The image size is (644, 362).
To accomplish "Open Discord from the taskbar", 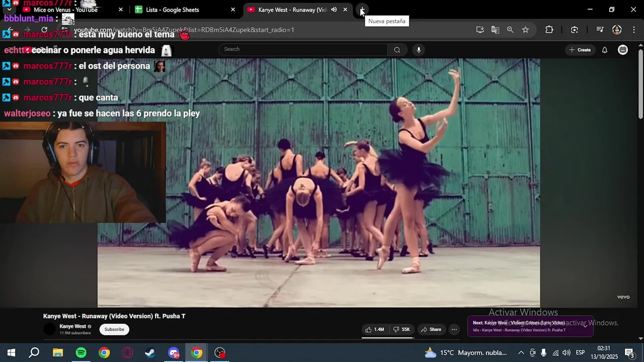I will tap(174, 352).
